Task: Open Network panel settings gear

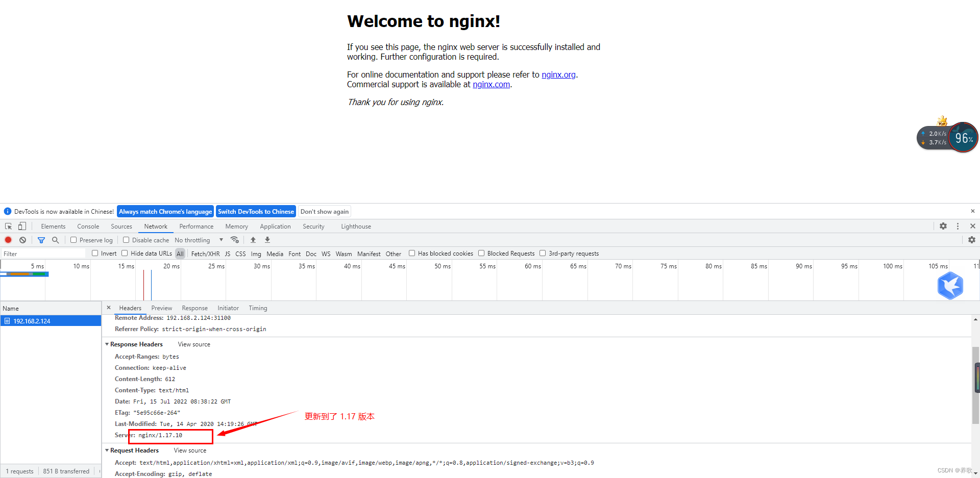Action: coord(972,240)
